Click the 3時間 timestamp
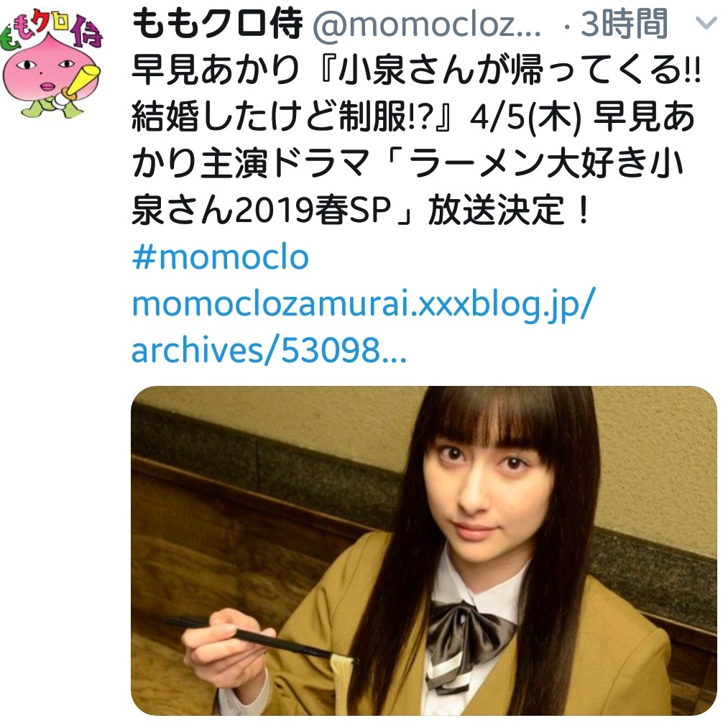Screen dimensions: 728x728 point(624,23)
